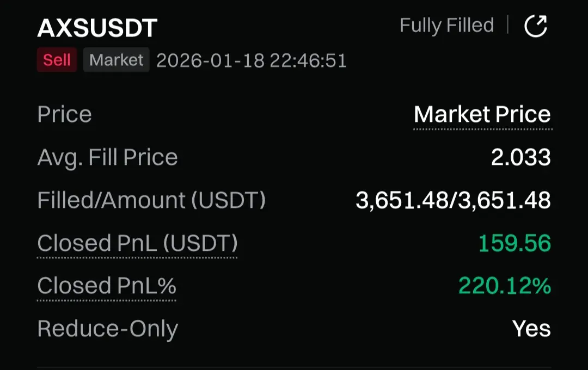
Task: Show the Closed PnL (USDT) explanation
Action: pos(137,243)
